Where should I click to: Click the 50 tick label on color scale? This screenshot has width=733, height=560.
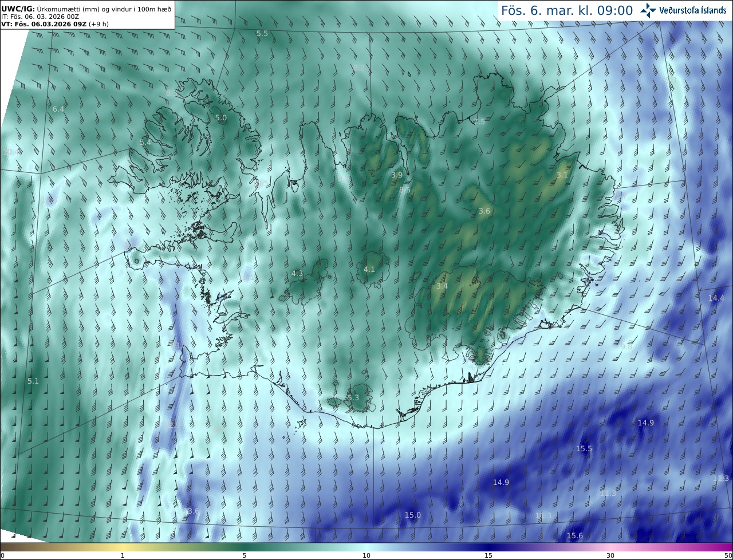(728, 555)
